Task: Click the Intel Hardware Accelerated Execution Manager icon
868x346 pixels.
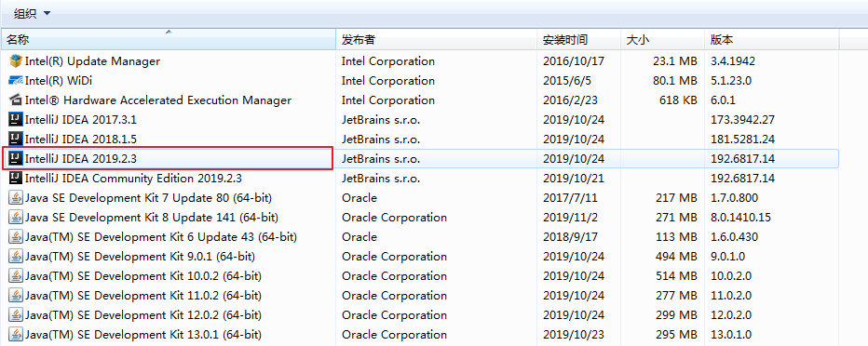Action: tap(16, 100)
